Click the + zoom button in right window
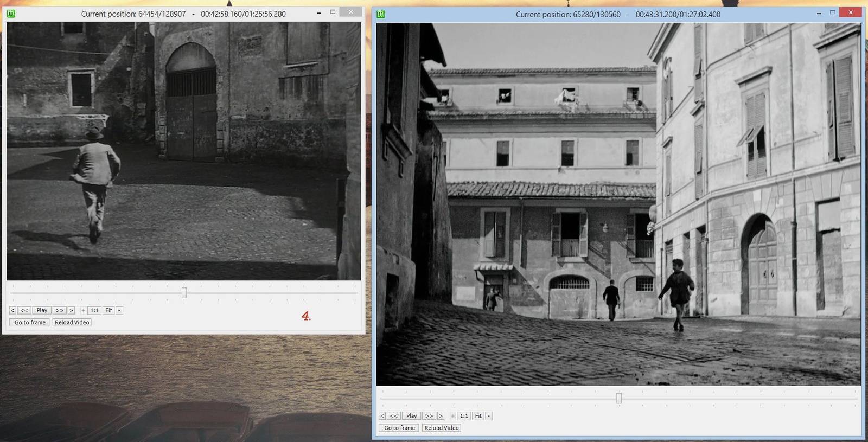Screen dimensions: 868x442 pyautogui.click(x=452, y=416)
